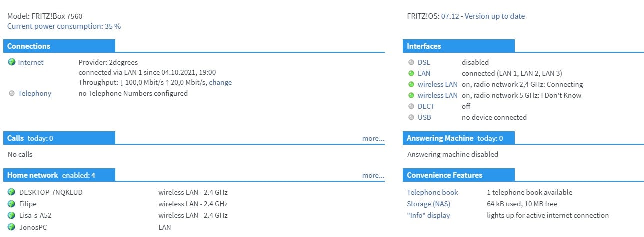644x237 pixels.
Task: Open more... in Home network section
Action: click(373, 175)
